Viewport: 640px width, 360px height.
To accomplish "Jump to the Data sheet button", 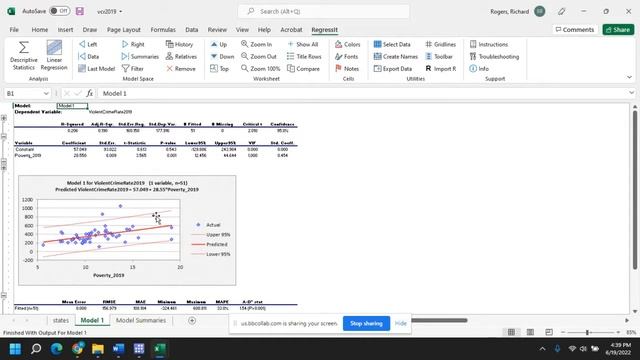I will pyautogui.click(x=89, y=56).
